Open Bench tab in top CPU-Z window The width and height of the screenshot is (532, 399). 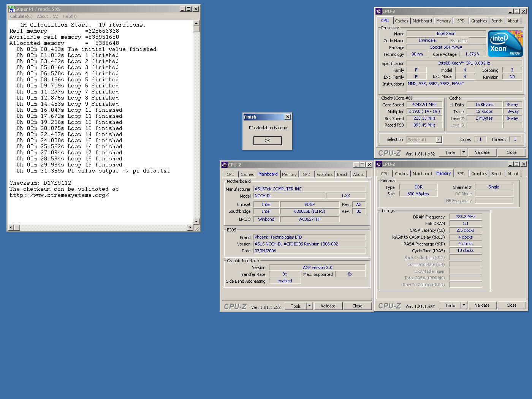(x=497, y=21)
